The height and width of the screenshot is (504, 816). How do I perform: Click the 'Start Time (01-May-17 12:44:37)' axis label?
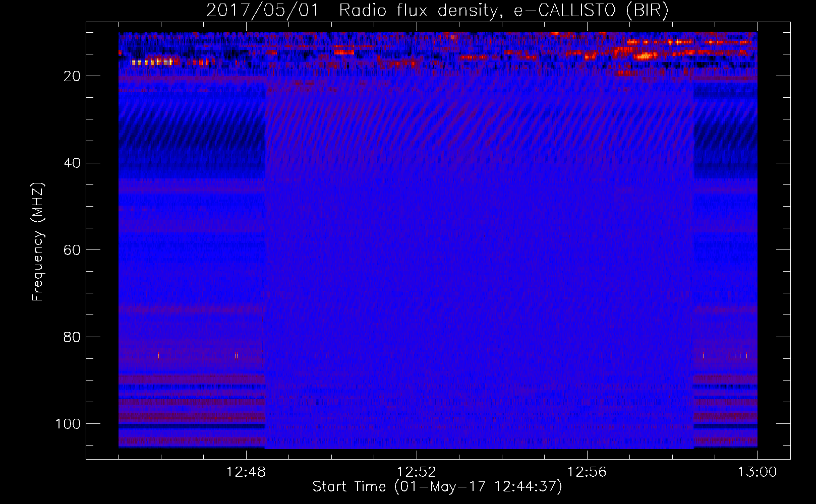437,487
